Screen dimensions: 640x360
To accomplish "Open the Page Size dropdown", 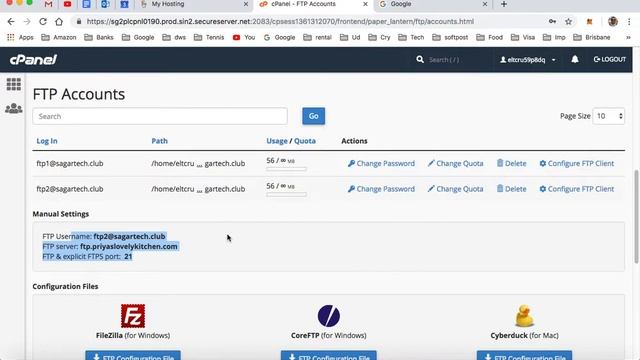I will click(609, 116).
